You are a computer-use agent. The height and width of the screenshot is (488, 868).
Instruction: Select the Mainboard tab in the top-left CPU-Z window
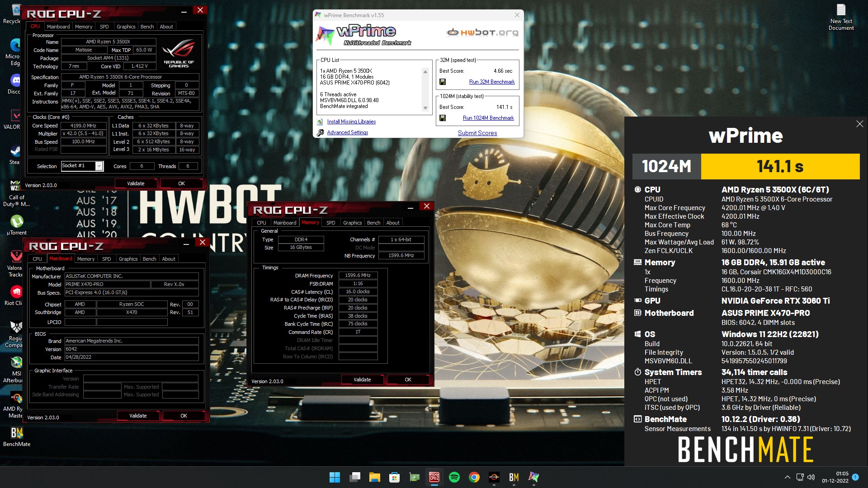(58, 27)
